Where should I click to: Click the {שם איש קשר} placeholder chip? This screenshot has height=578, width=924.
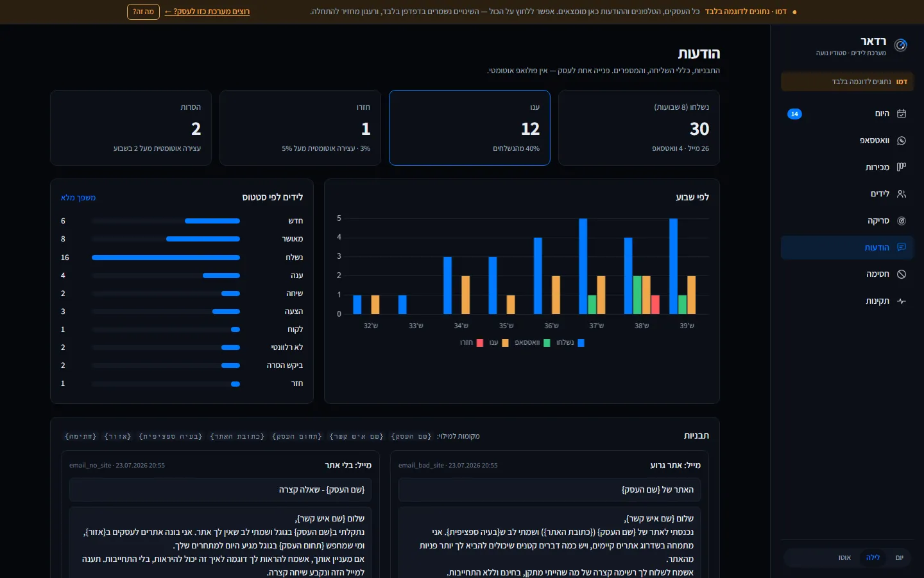tap(356, 437)
